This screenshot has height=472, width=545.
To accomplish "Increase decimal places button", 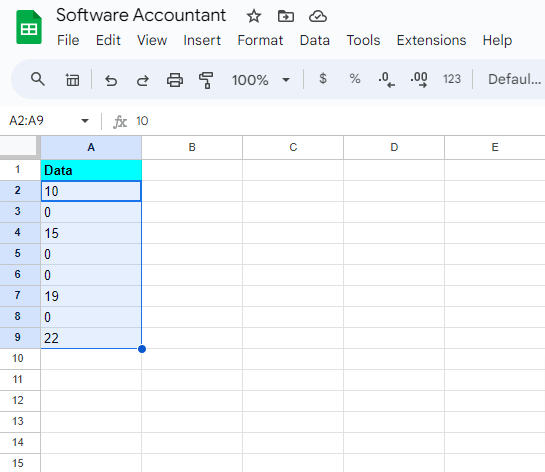I will click(x=419, y=80).
